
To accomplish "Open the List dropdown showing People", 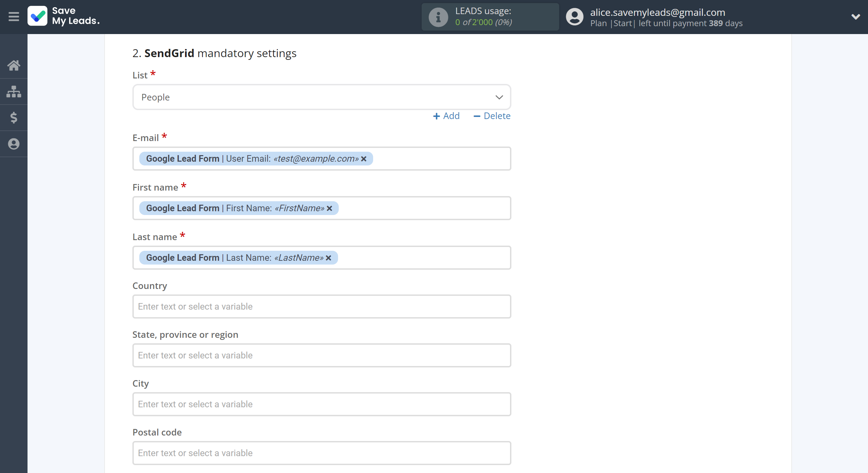I will 322,97.
